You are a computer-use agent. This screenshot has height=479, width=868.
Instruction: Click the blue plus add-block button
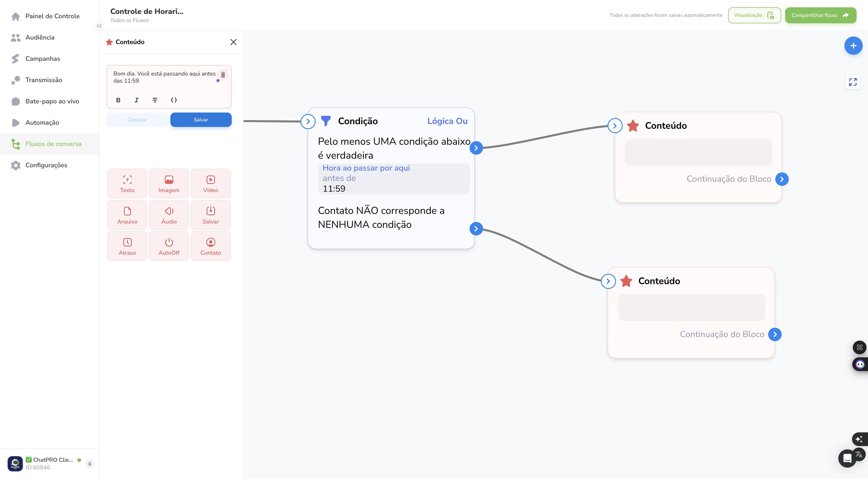pyautogui.click(x=853, y=46)
